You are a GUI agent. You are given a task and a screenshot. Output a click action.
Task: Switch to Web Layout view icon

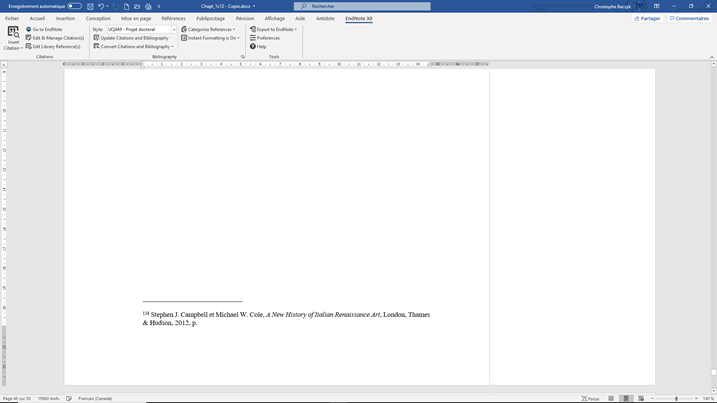click(641, 398)
